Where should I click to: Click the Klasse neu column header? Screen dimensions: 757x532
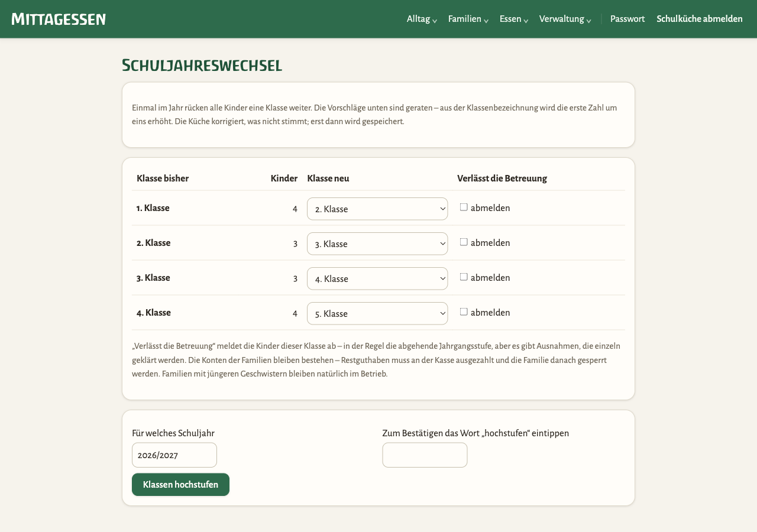point(328,179)
